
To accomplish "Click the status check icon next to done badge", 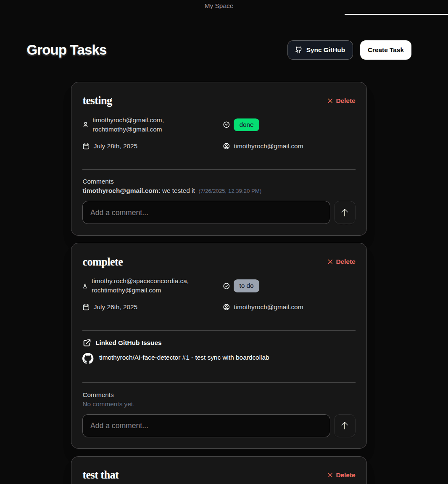I will [227, 124].
